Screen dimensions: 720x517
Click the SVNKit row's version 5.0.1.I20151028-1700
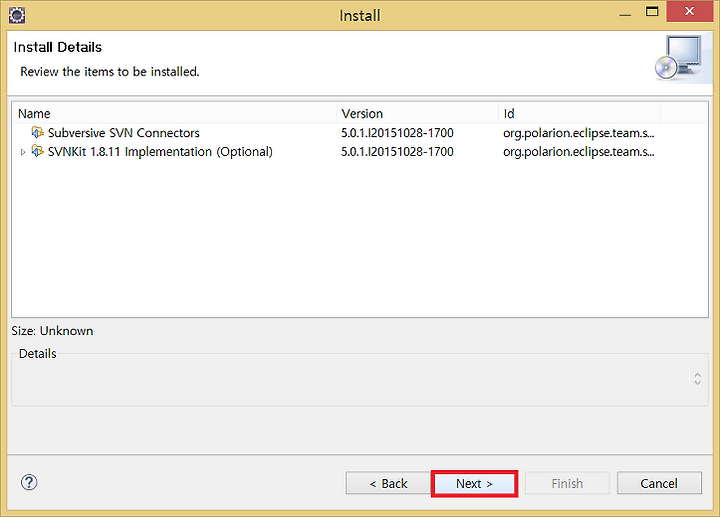tap(397, 152)
